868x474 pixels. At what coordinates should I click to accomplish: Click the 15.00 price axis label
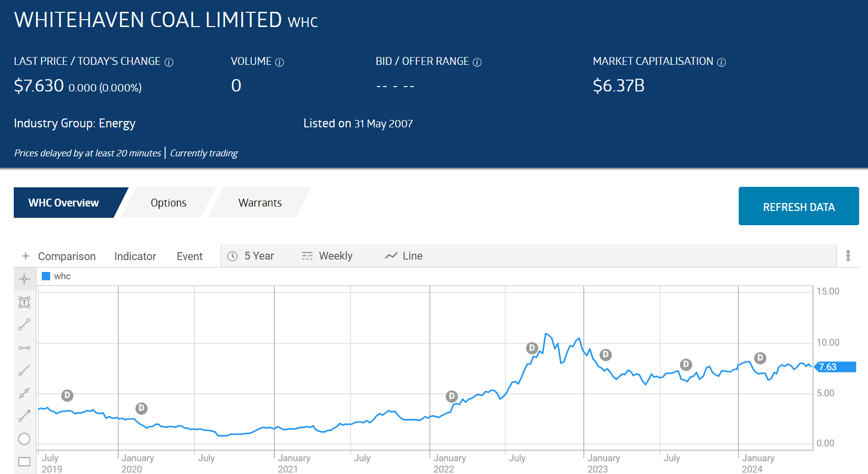(828, 291)
